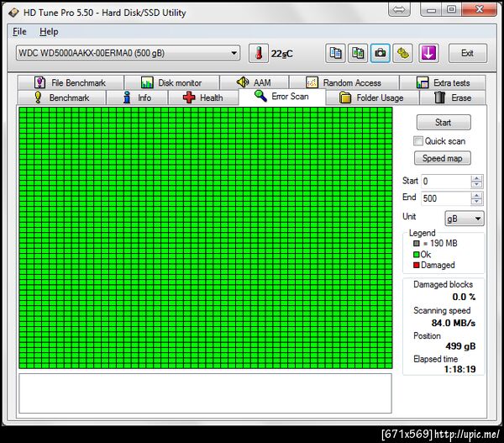Click the 84.0 MB/s scanning speed value
This screenshot has height=443, width=504.
click(454, 323)
